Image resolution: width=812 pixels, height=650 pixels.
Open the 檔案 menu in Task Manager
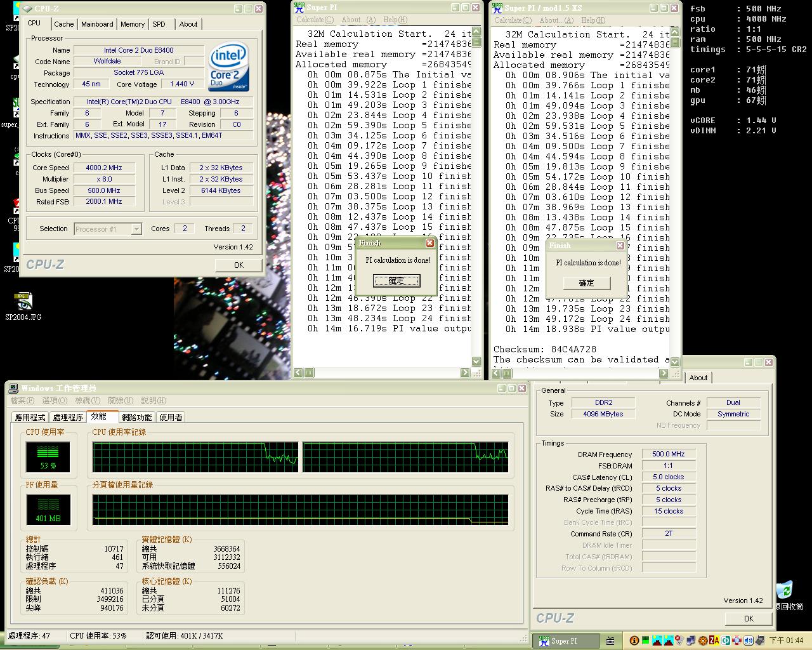[22, 401]
